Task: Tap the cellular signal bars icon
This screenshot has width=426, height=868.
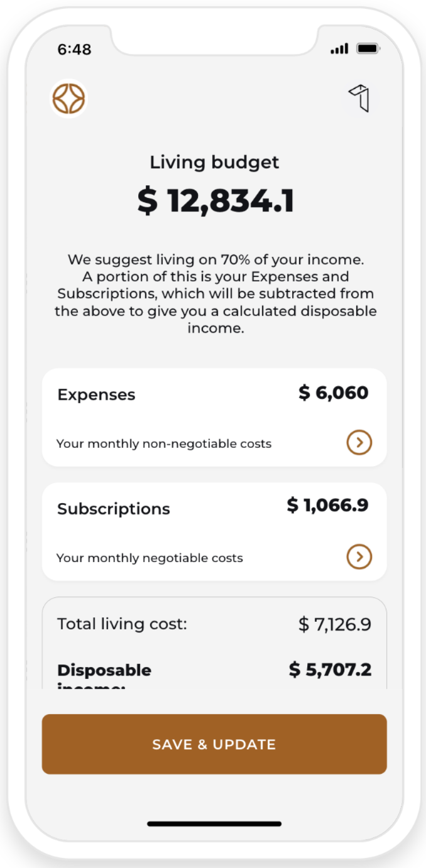Action: (x=339, y=49)
